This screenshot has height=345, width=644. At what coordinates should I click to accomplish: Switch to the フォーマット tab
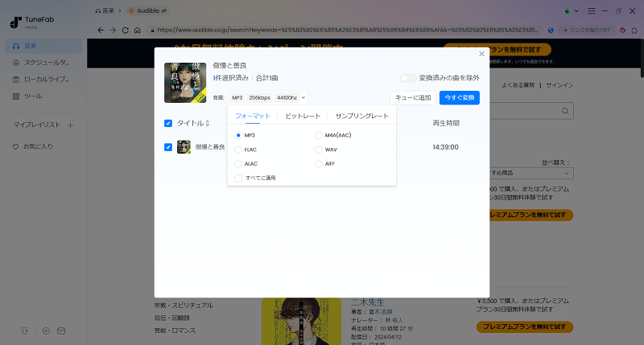pos(253,116)
